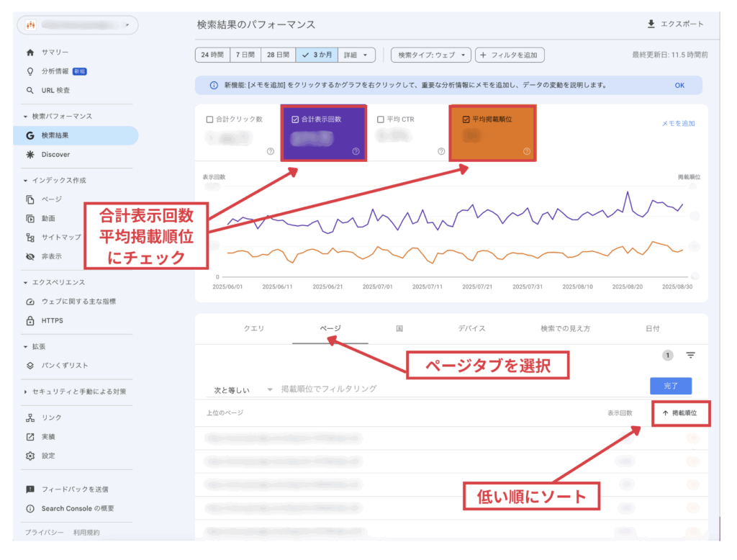This screenshot has height=560, width=737.
Task: Open the 設定 page
Action: [47, 456]
